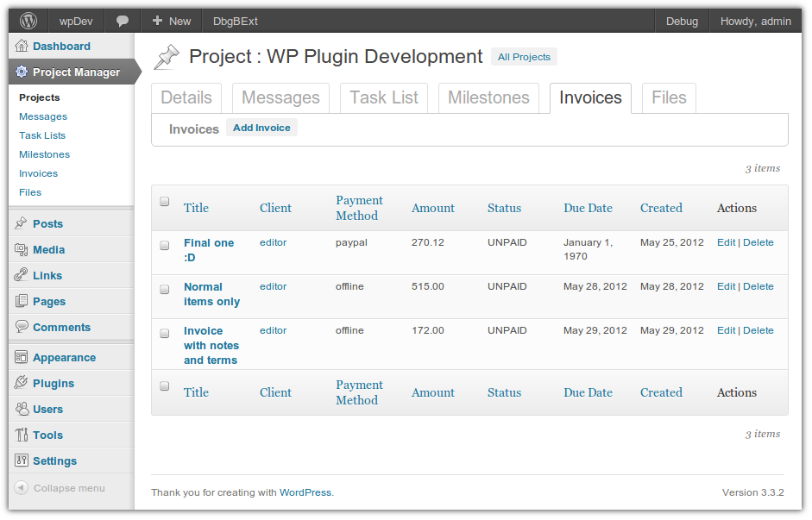Click the Plugins plug icon in sidebar
The height and width of the screenshot is (520, 812).
[x=22, y=383]
